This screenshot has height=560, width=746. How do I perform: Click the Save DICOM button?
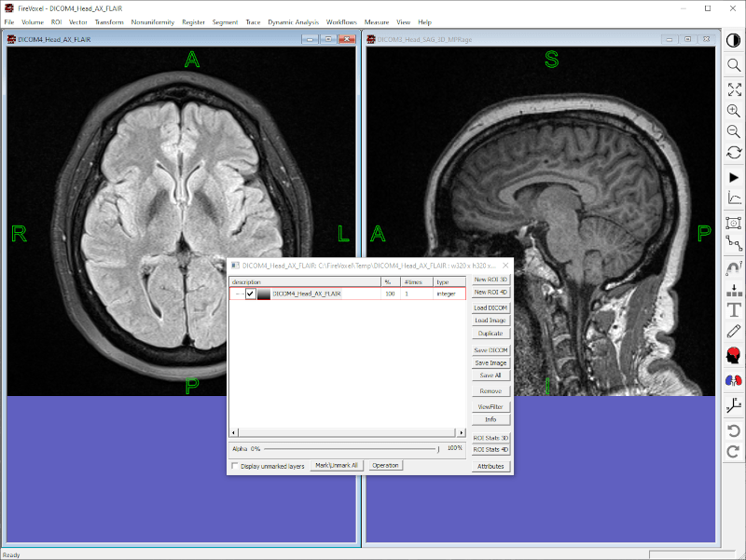[490, 350]
